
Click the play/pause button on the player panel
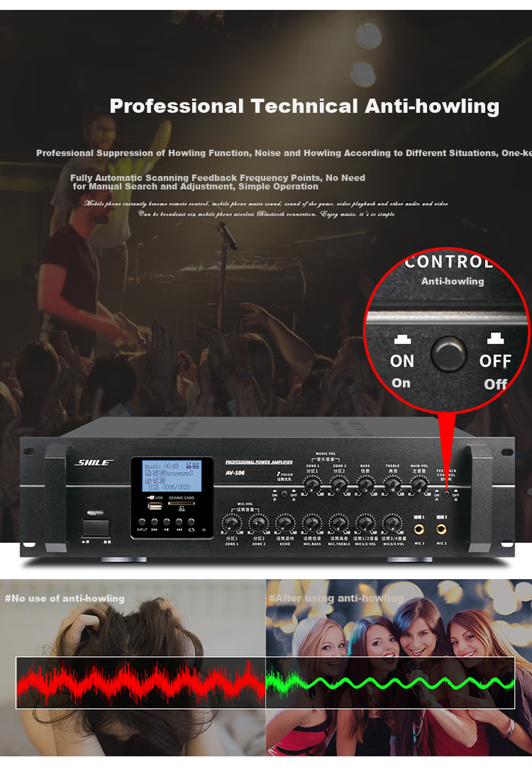coord(167,522)
